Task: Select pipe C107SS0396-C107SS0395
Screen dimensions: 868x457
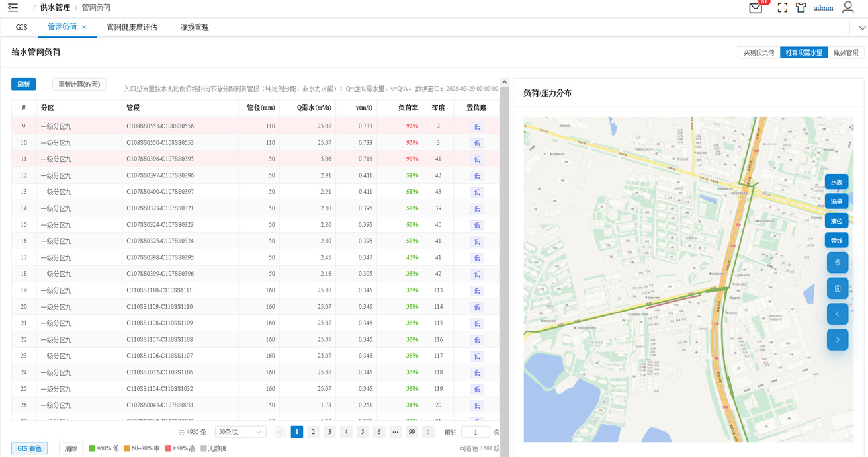Action: pyautogui.click(x=160, y=159)
